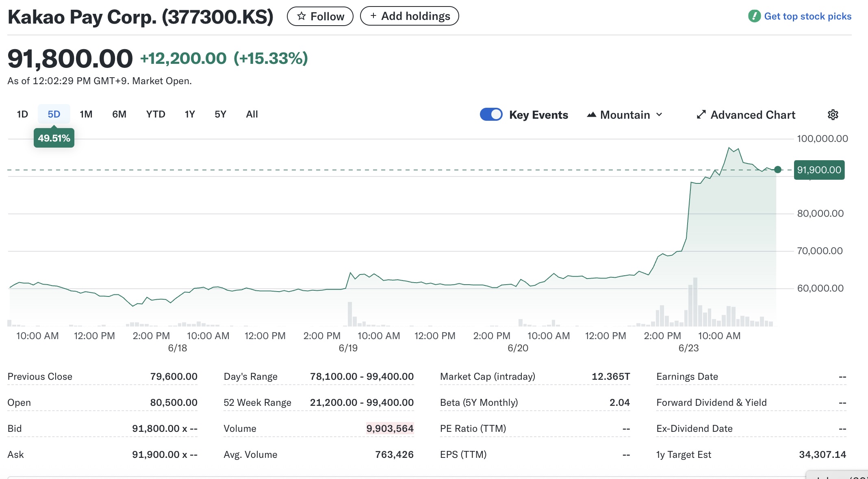Select the 1D time range tab
The width and height of the screenshot is (868, 479).
(x=22, y=114)
